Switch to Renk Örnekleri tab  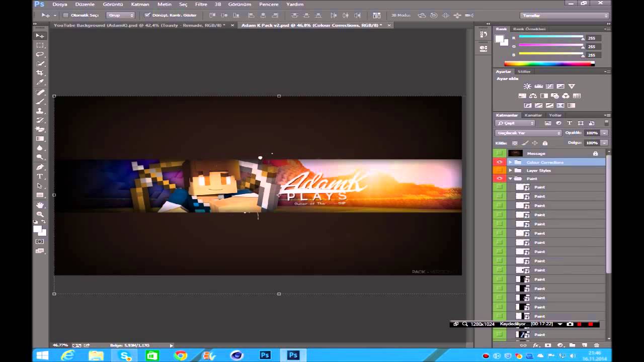pyautogui.click(x=529, y=29)
